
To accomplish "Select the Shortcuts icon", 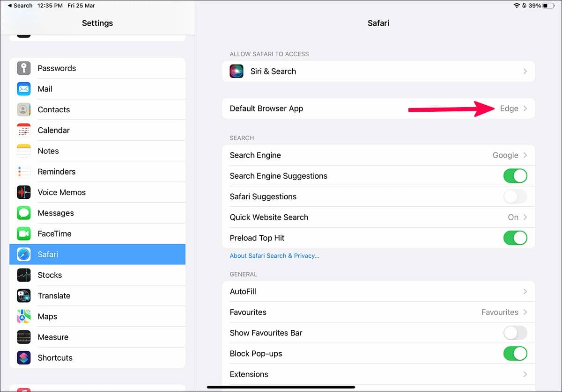I will pos(24,357).
